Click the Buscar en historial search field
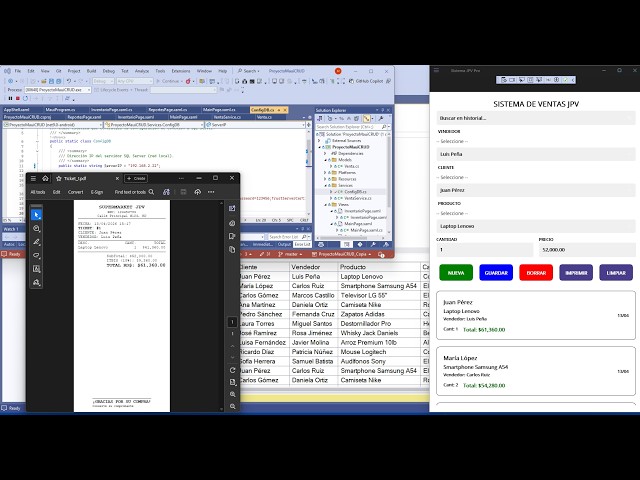The width and height of the screenshot is (640, 480). tap(536, 118)
